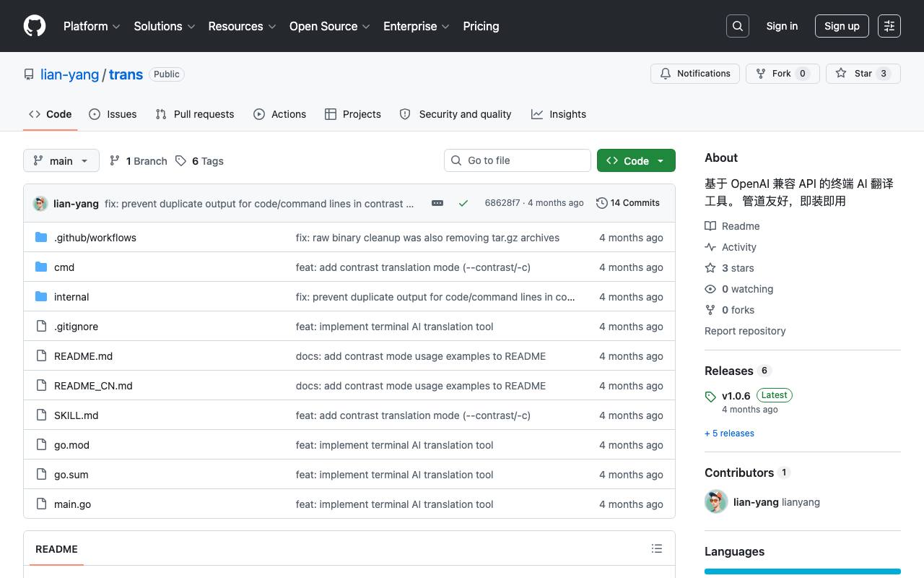Open the v1.0.6 release link
Viewport: 924px width, 578px height.
tap(736, 396)
